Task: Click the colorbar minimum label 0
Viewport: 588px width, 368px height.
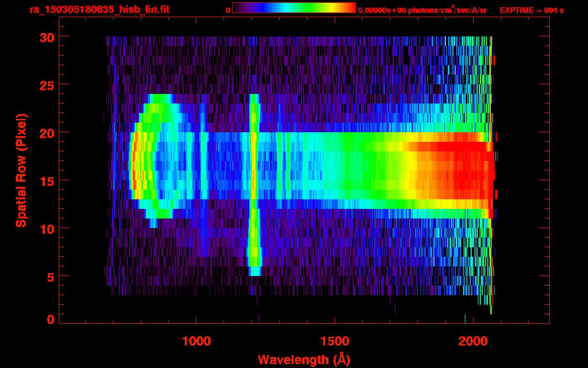Action: (228, 10)
